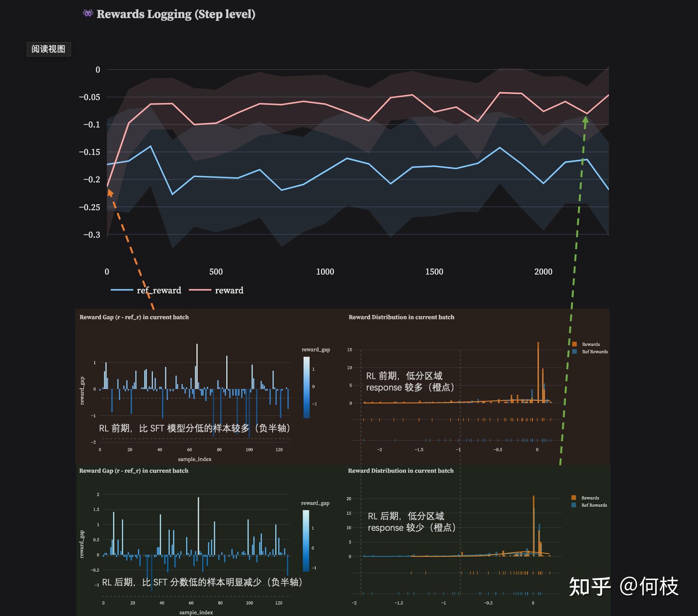Click the tallest white bar in lower Reward Gap chart
Screen dimensions: 698x616
tap(198, 526)
